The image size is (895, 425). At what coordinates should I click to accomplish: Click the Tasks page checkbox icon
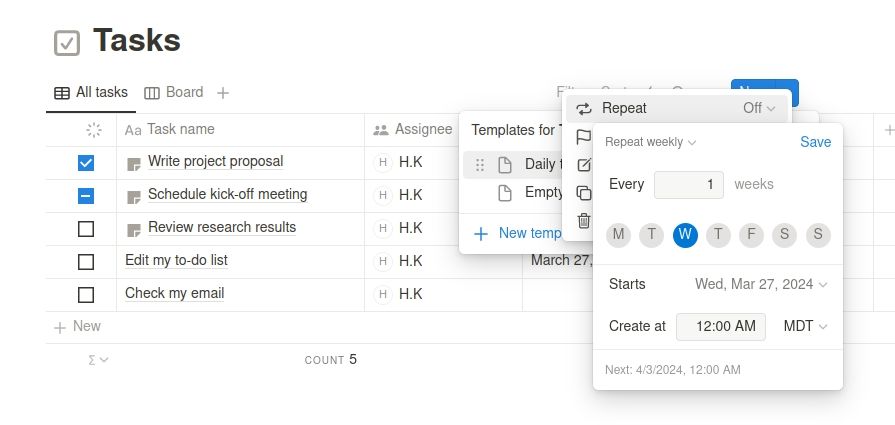pos(66,42)
